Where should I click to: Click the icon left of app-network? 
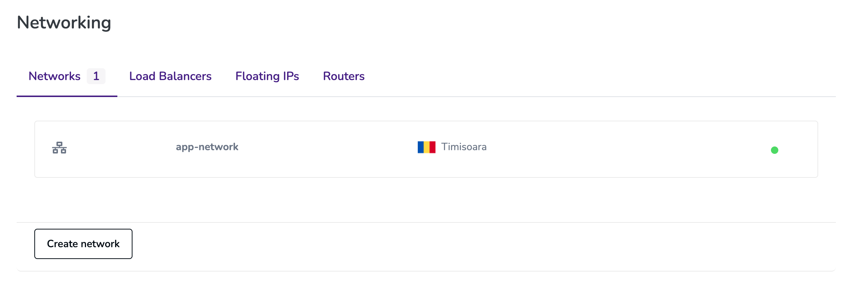pos(59,148)
